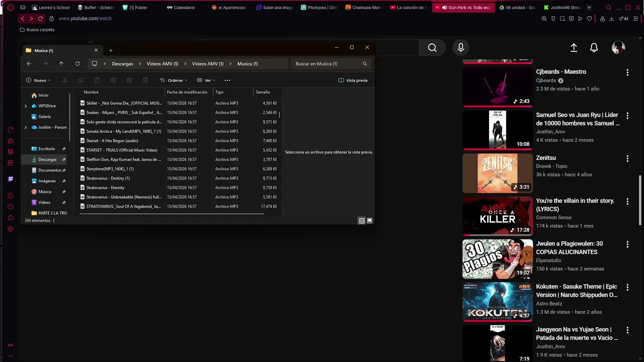Screen dimensions: 644x362
Task: Open options for Cjbeards - Maestro video
Action: pyautogui.click(x=627, y=72)
